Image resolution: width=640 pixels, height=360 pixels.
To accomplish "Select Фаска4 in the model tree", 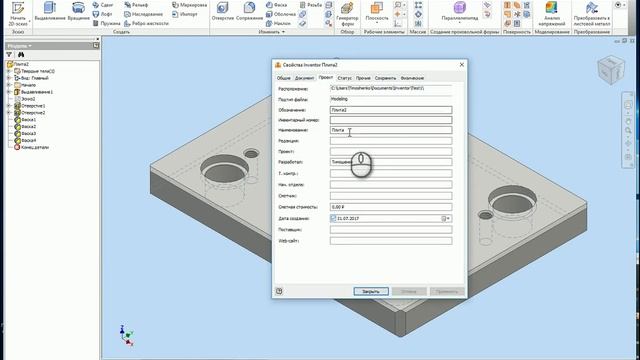I will pos(25,140).
